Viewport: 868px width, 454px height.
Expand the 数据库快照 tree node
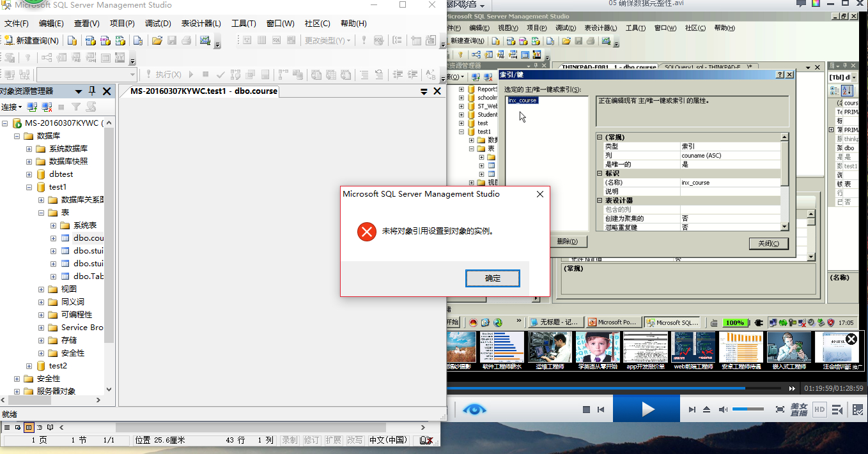click(x=29, y=162)
